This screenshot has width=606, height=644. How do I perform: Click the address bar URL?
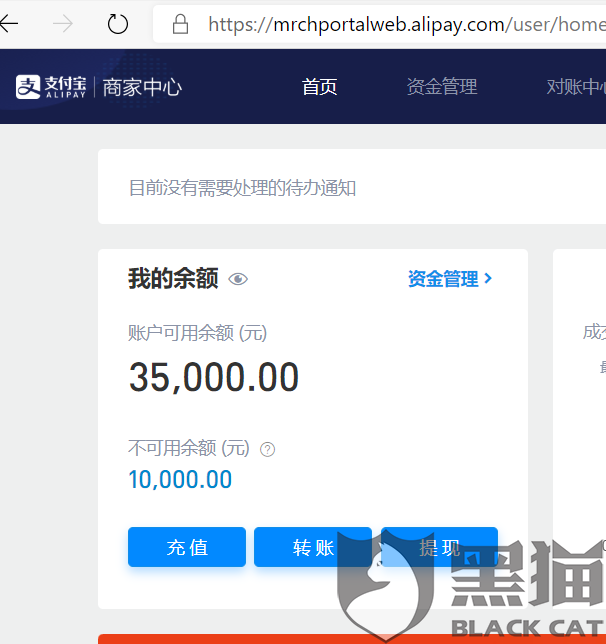(x=407, y=25)
